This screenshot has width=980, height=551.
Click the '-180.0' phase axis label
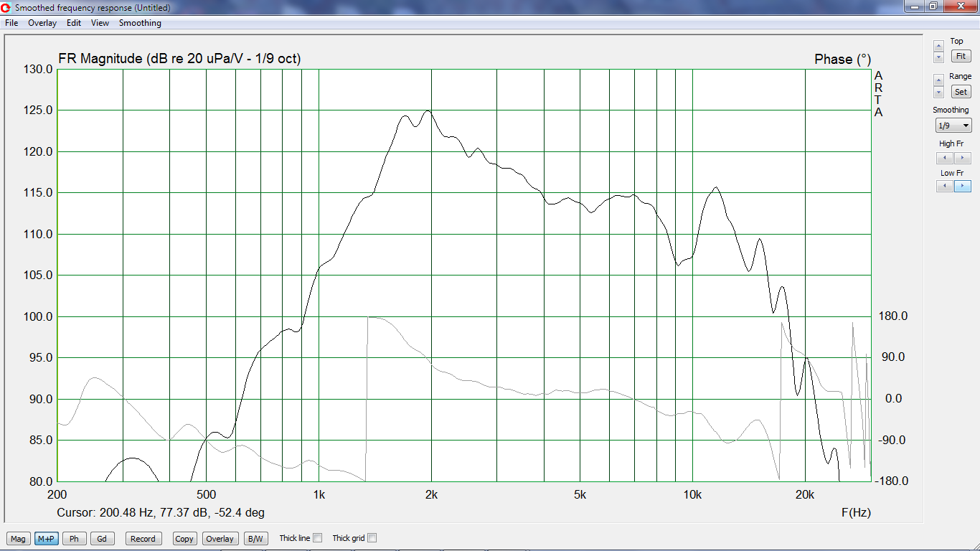pyautogui.click(x=892, y=481)
